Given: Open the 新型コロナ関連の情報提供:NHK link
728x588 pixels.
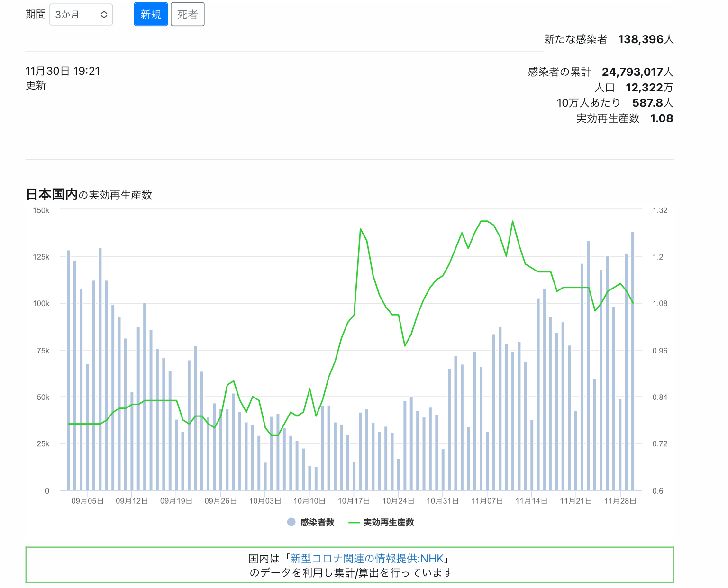Looking at the screenshot, I should tap(367, 559).
